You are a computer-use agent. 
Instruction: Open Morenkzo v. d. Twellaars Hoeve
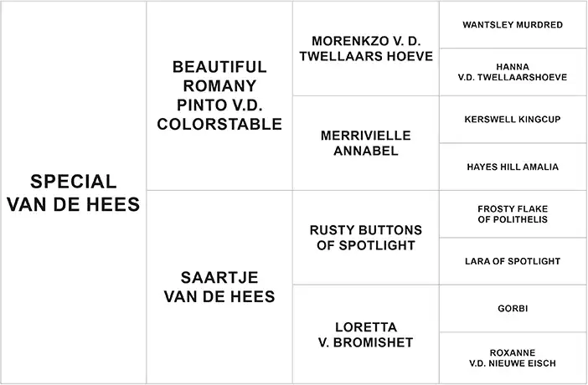coord(365,49)
